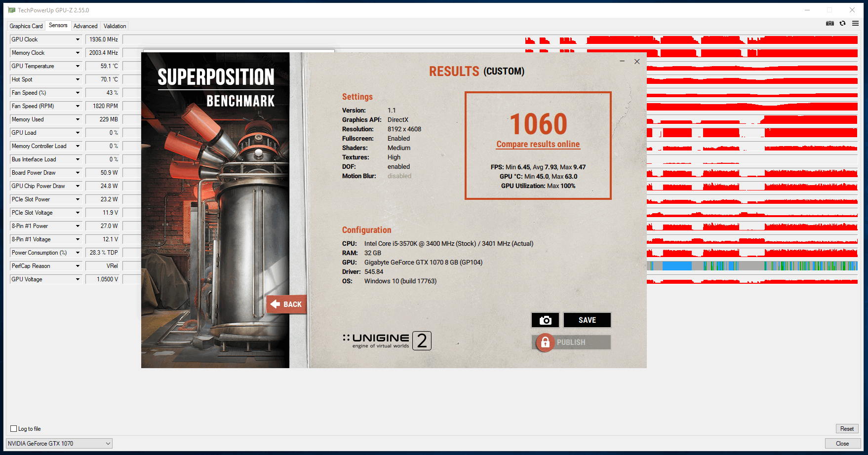Click the Close button in GPU-Z
Viewport: 868px width, 455px height.
(x=842, y=443)
